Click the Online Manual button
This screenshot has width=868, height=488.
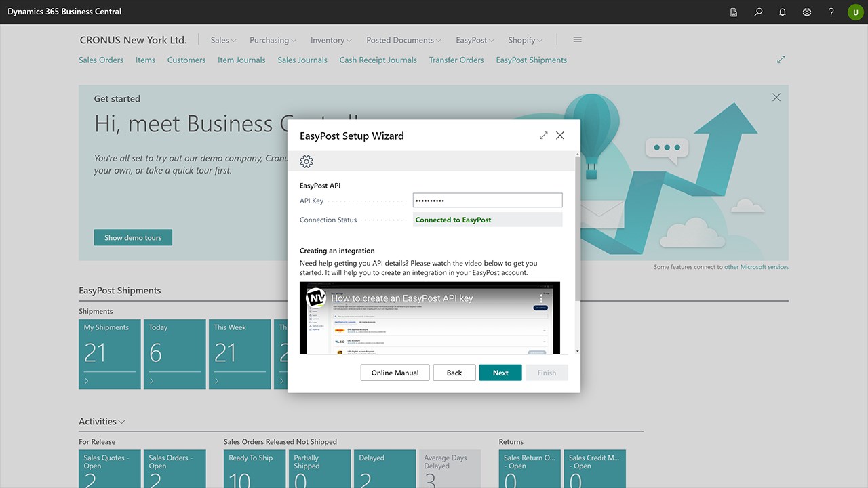coord(395,373)
